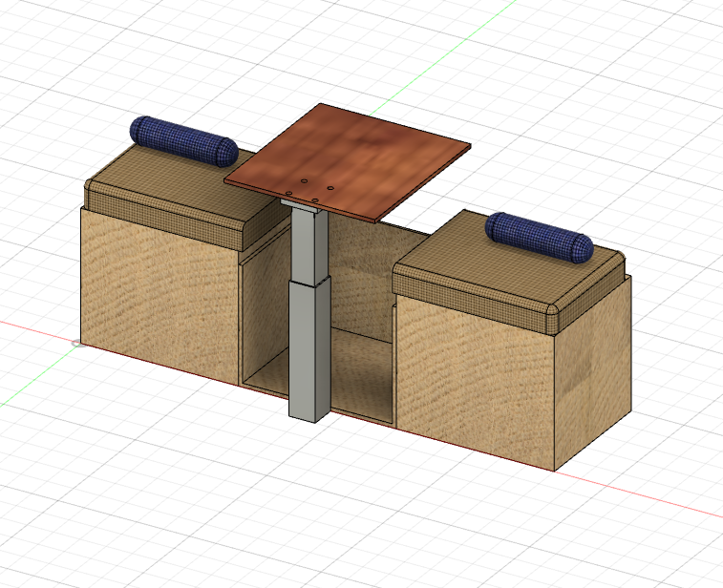Screen dimensions: 723x588
Task: Select the right blue bolster pillow
Action: (539, 237)
